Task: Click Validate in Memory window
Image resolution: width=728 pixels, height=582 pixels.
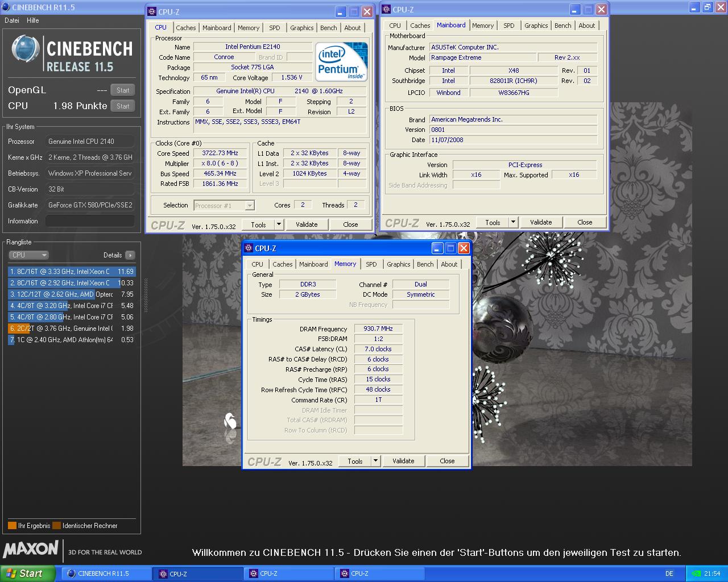Action: click(403, 461)
